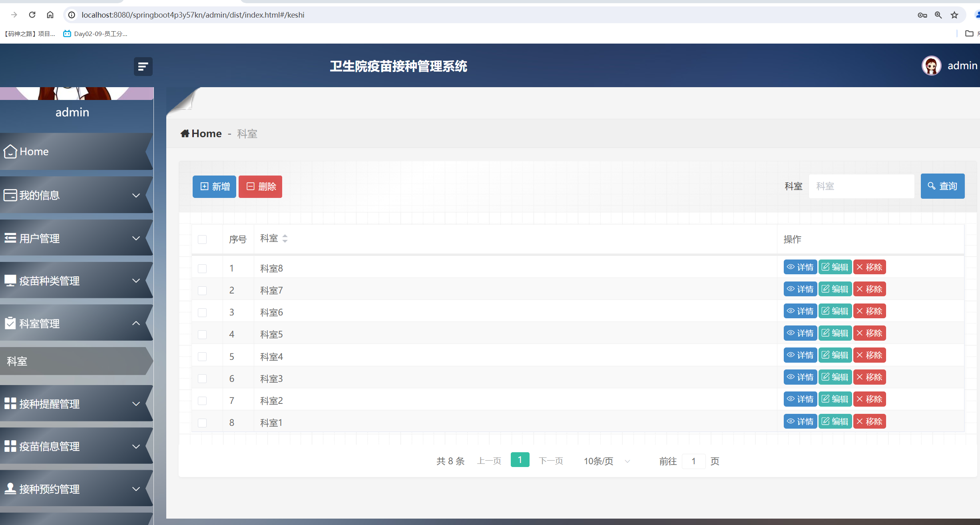
Task: Focus the 前往 page number input
Action: point(693,461)
